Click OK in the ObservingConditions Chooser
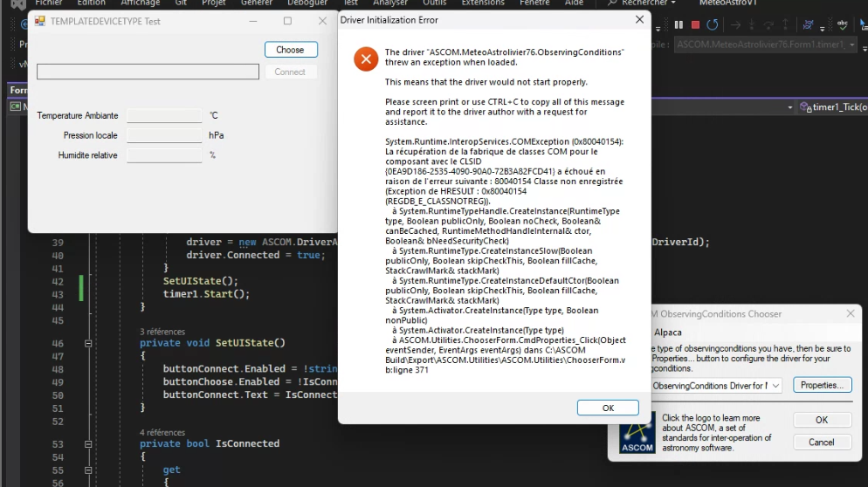 pyautogui.click(x=822, y=420)
